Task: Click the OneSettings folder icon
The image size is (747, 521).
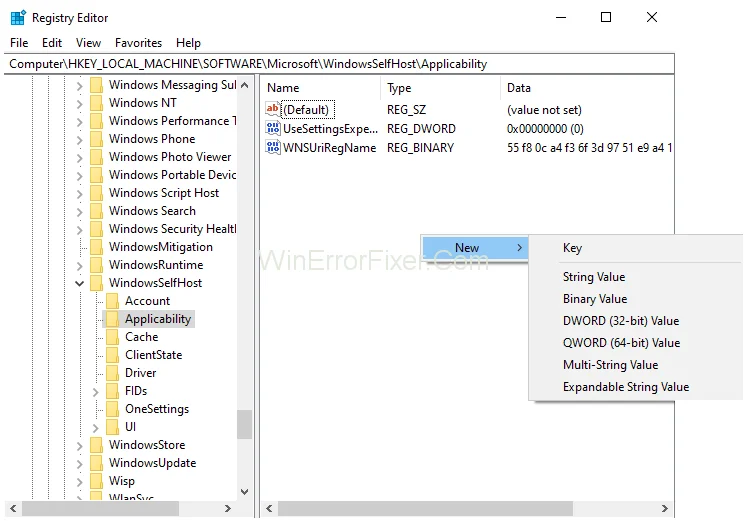Action: (112, 409)
